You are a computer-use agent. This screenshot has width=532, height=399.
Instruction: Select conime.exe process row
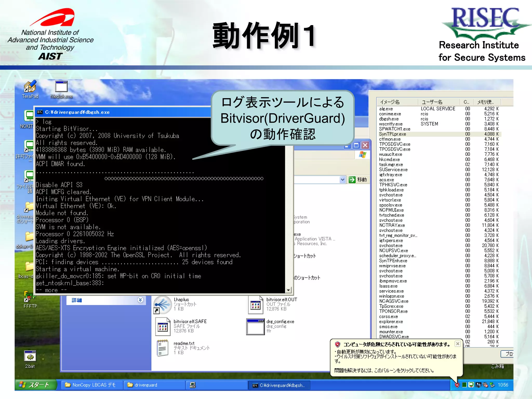(x=439, y=114)
